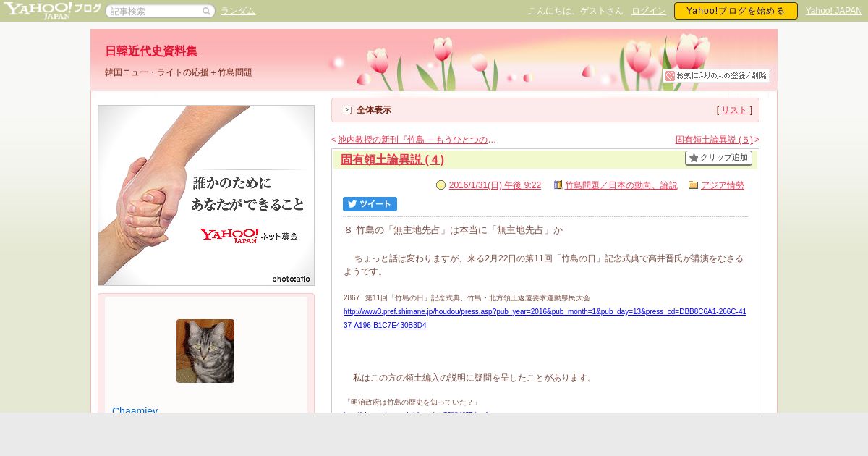Open the ランダム link
This screenshot has height=456, width=868.
[x=238, y=11]
